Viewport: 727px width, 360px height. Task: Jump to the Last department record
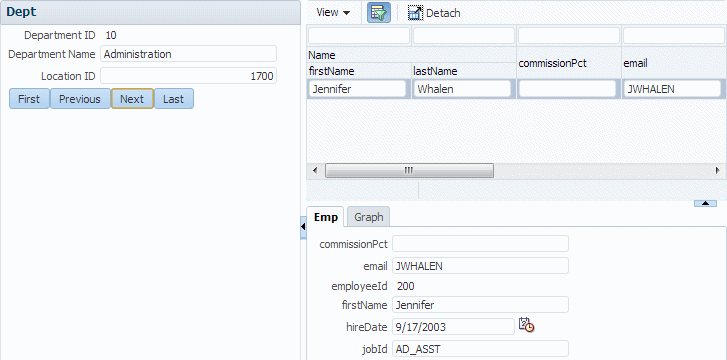(173, 99)
